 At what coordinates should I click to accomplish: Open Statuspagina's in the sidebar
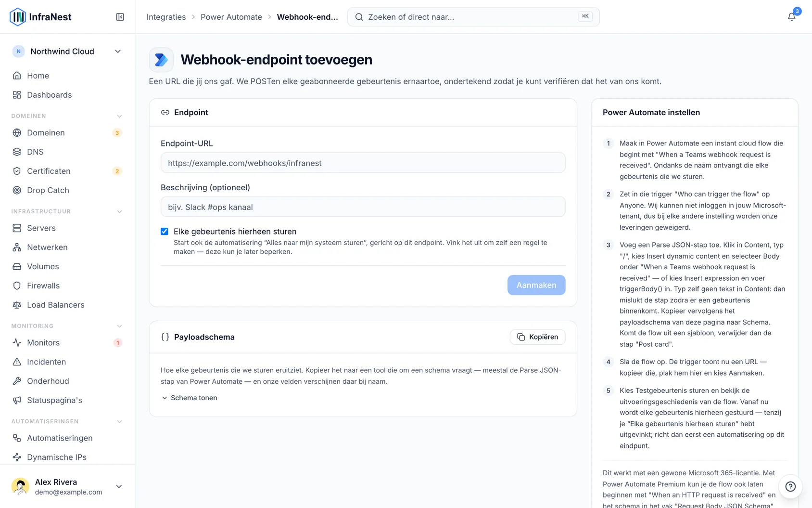(x=67, y=400)
